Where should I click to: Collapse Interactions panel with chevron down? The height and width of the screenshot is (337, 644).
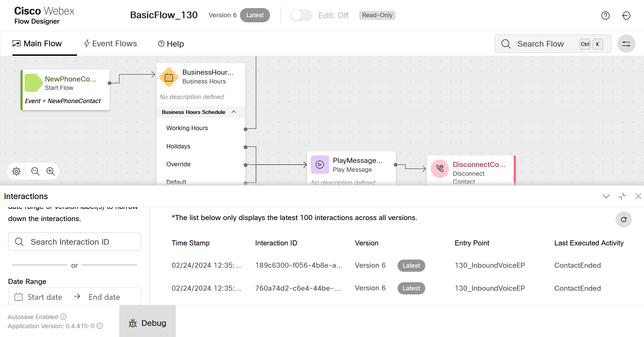606,196
